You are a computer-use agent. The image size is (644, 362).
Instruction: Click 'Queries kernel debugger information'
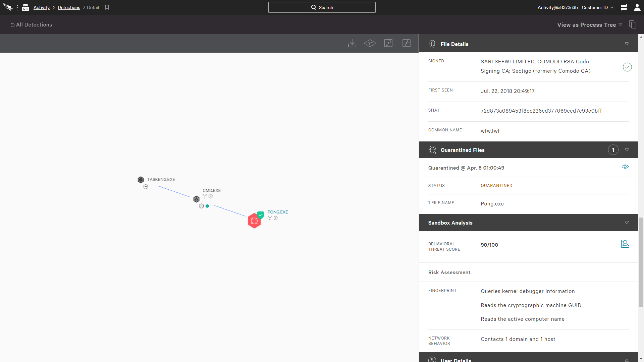528,291
